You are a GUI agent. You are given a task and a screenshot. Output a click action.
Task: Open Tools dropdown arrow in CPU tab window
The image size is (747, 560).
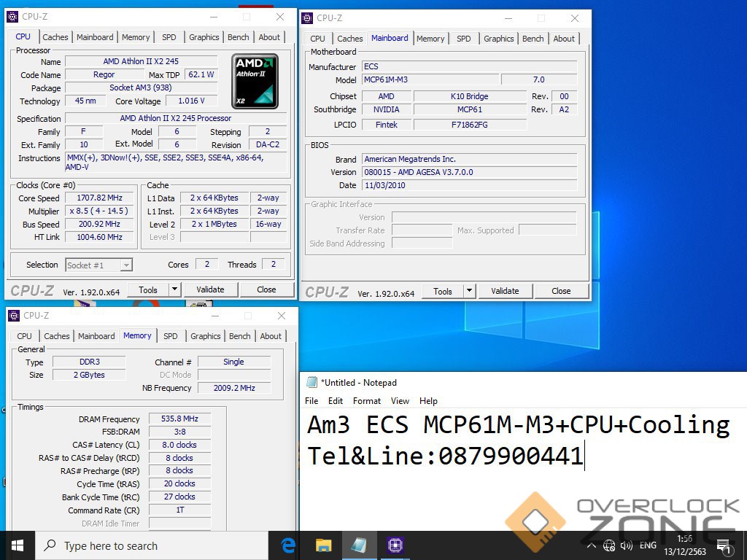pyautogui.click(x=174, y=289)
